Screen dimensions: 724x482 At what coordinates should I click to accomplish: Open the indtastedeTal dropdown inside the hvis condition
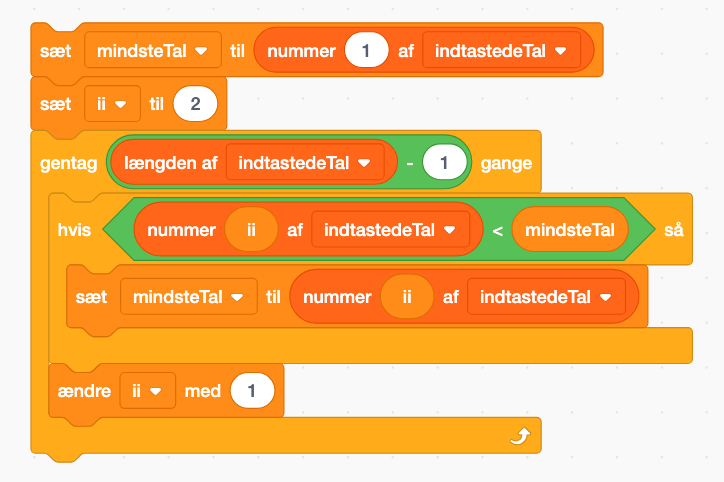click(448, 230)
